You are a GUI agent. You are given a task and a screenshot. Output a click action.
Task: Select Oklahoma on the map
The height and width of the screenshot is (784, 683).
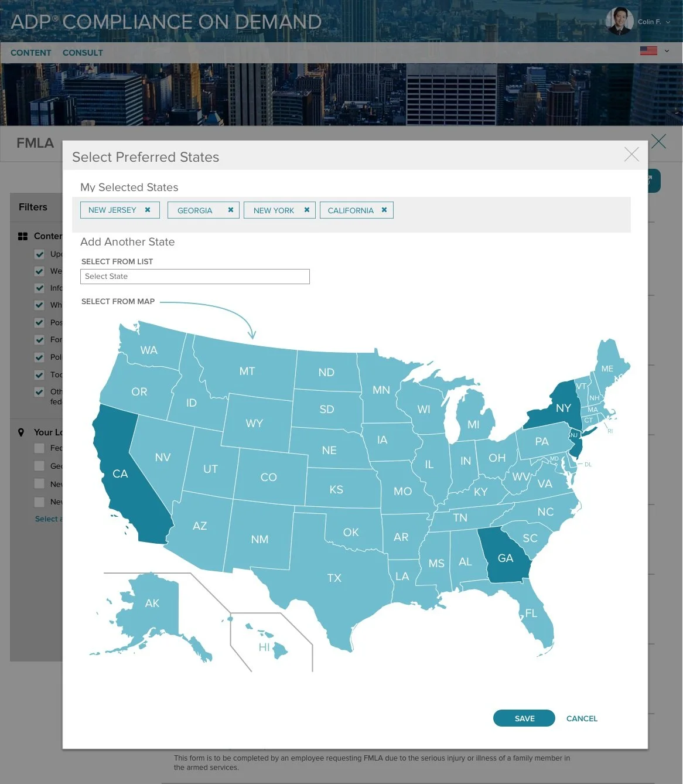click(351, 532)
